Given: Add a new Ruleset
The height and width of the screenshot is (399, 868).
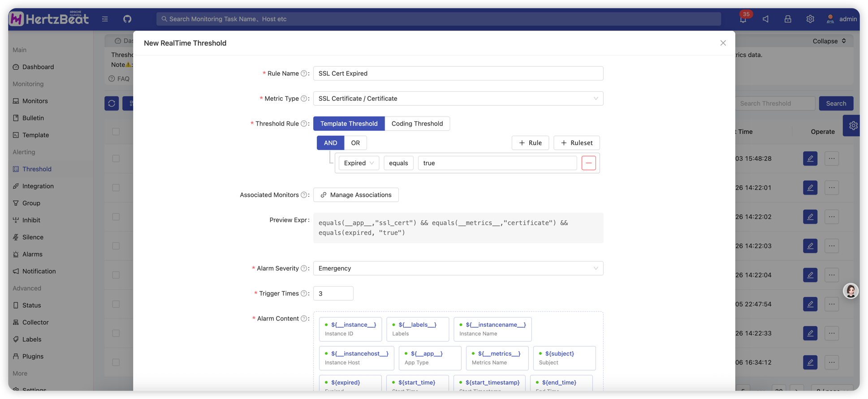Looking at the screenshot, I should click(x=576, y=143).
